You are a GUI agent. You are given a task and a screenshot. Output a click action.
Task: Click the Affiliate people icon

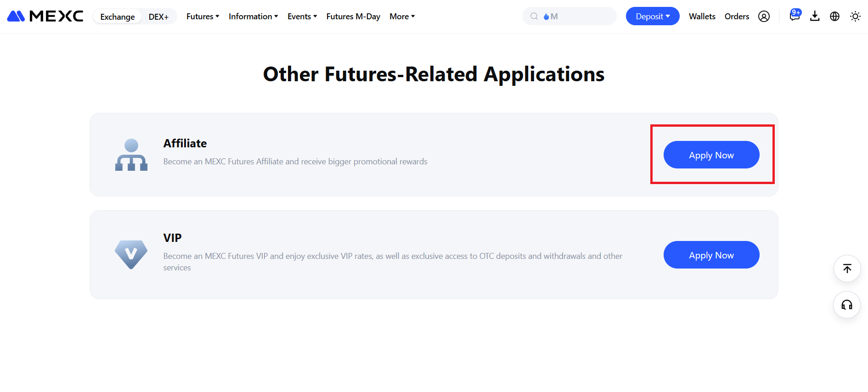point(131,155)
